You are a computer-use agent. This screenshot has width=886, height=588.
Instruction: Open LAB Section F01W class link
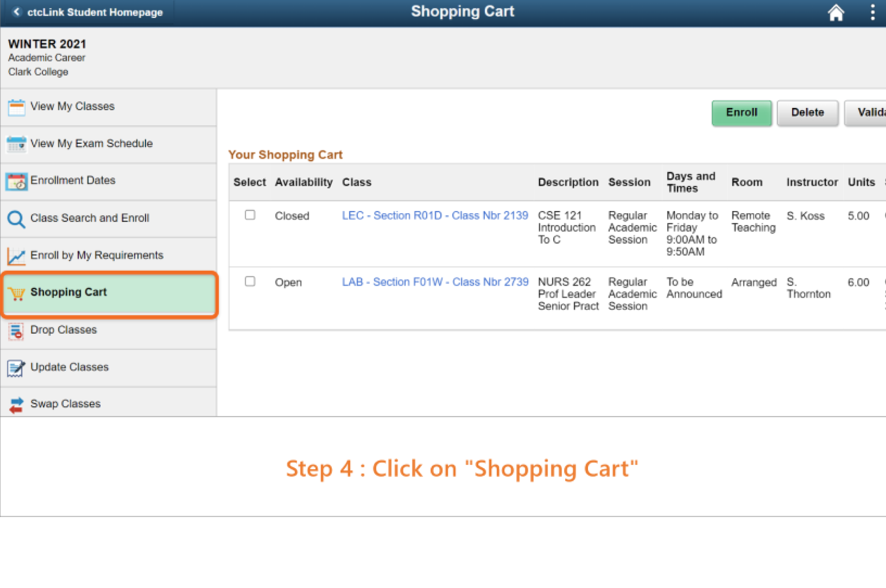tap(435, 282)
